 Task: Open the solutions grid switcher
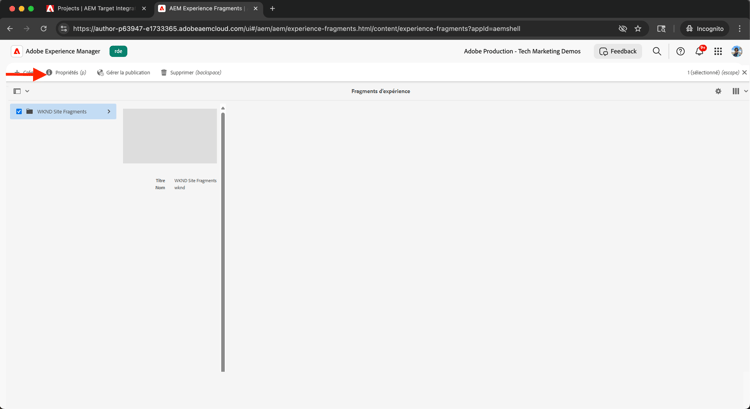coord(718,51)
